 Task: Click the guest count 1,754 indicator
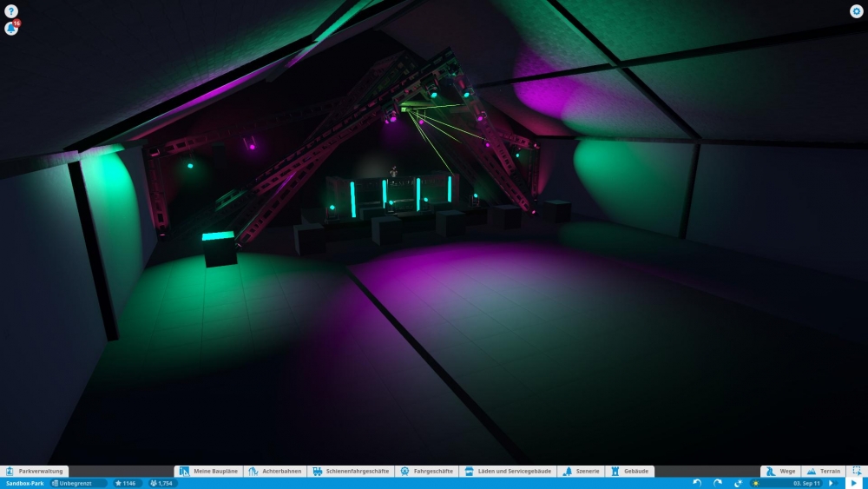[x=161, y=484]
